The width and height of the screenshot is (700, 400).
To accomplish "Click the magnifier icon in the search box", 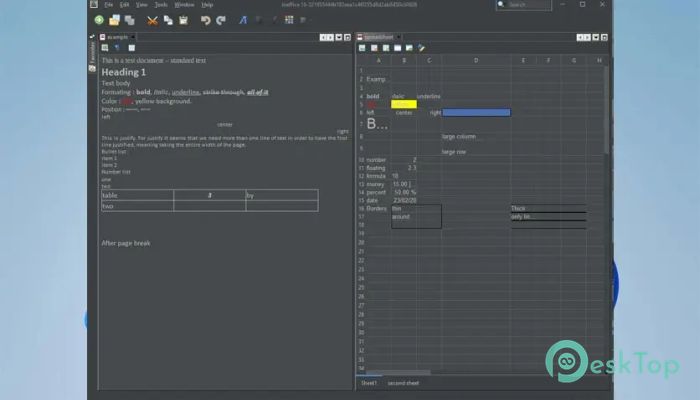I will [x=501, y=4].
